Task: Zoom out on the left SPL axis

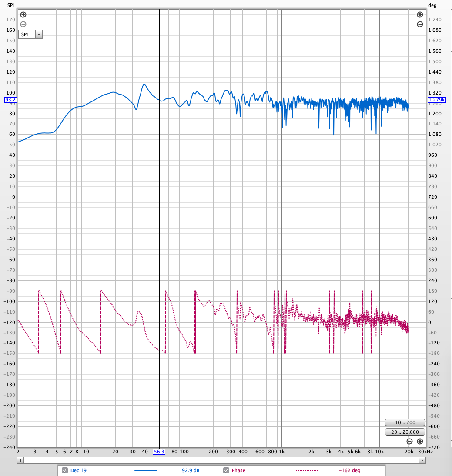Action: click(23, 24)
